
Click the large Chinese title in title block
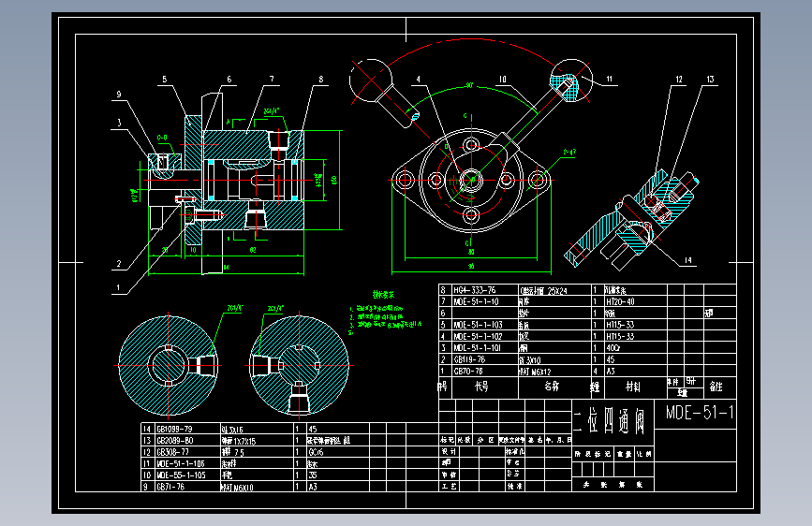609,421
